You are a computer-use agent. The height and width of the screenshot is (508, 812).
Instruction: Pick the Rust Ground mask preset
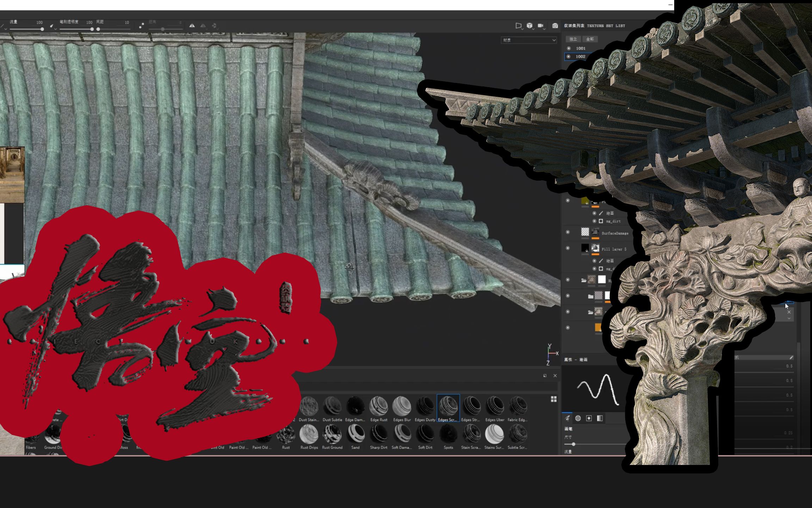click(332, 436)
